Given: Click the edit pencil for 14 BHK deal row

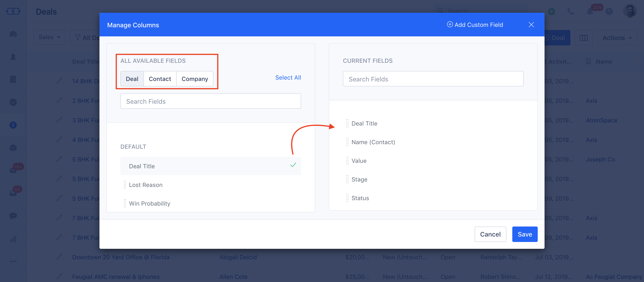Looking at the screenshot, I should 59,81.
